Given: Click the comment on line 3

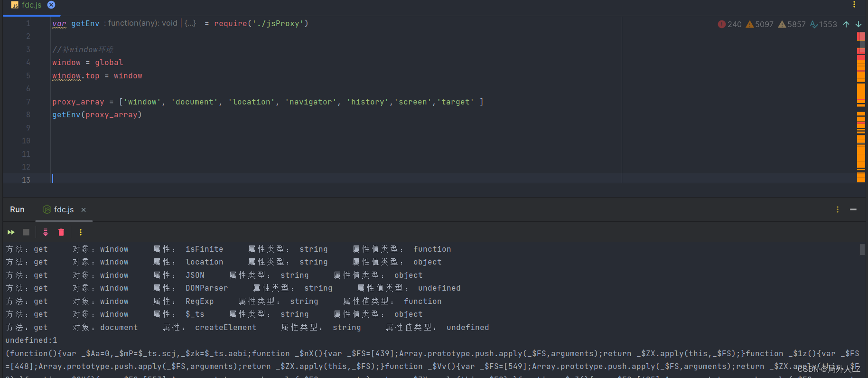Looking at the screenshot, I should point(83,50).
